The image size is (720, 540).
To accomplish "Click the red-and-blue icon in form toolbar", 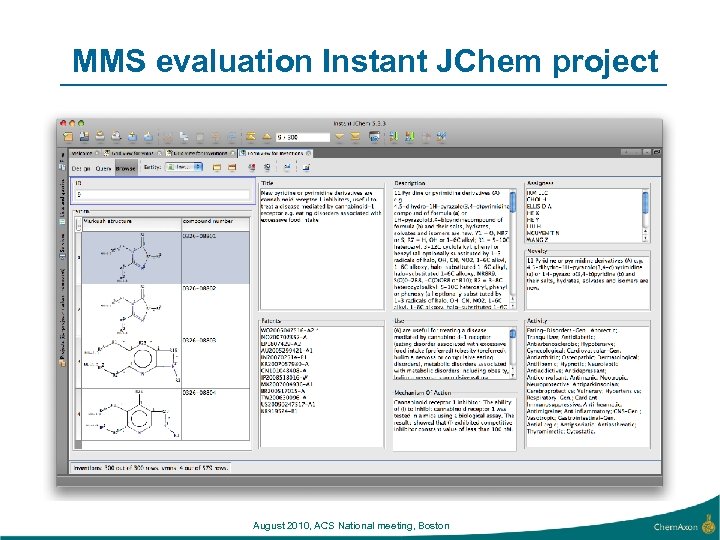I will click(x=251, y=168).
